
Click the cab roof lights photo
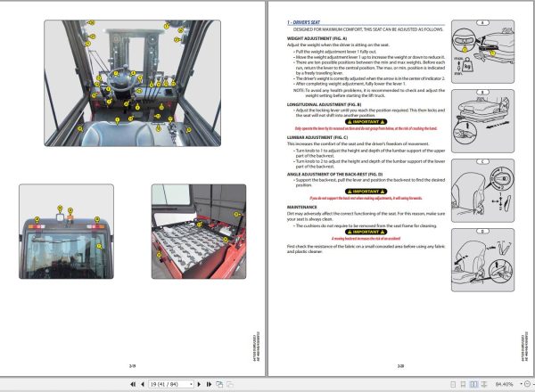[66, 232]
